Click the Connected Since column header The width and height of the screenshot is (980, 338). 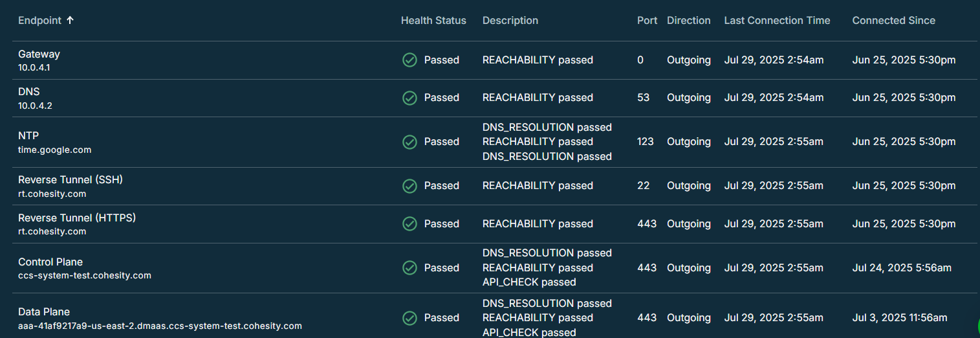coord(894,20)
